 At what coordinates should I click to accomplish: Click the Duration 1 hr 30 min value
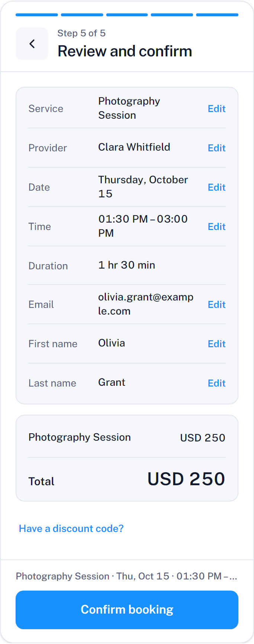coord(127,265)
